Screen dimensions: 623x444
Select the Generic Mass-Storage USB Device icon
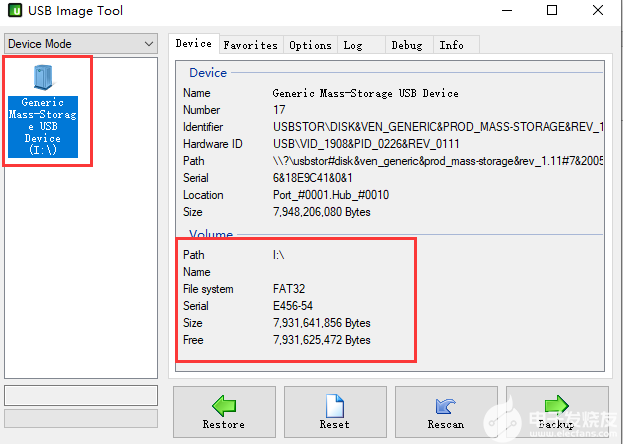click(x=44, y=110)
